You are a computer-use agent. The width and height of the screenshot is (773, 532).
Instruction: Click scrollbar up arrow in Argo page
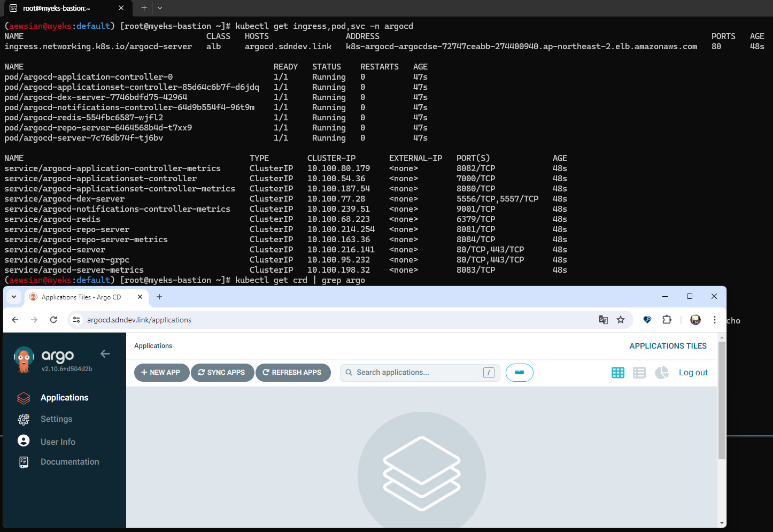722,337
